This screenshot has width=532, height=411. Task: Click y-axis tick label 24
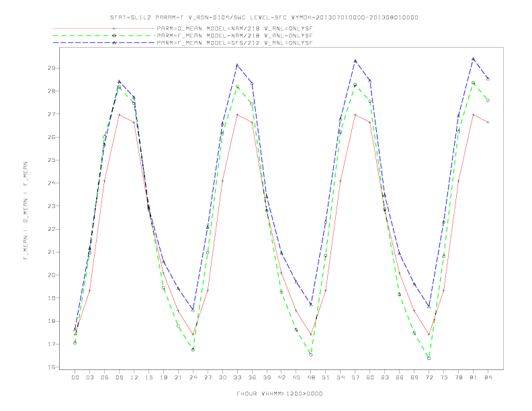tap(52, 183)
